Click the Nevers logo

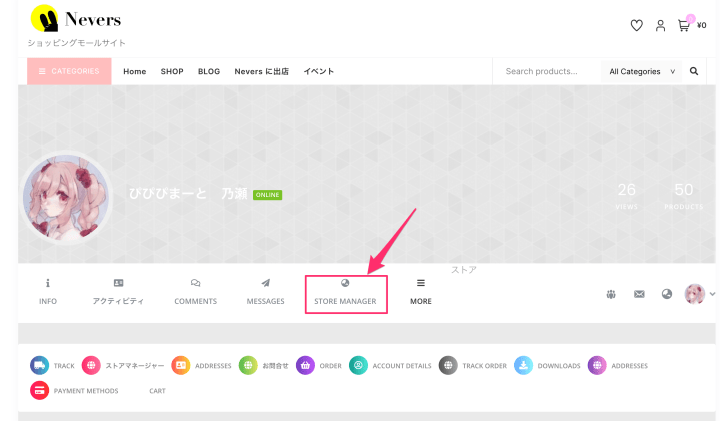point(76,19)
